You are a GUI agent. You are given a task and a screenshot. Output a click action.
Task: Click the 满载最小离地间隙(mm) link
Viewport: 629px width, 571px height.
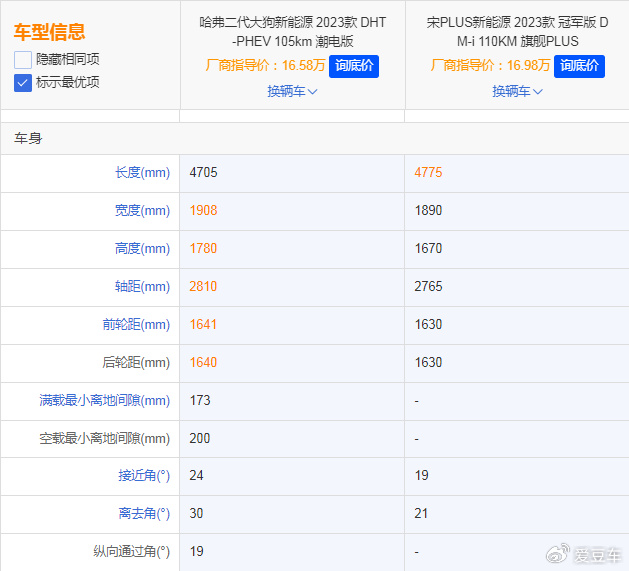coord(105,400)
